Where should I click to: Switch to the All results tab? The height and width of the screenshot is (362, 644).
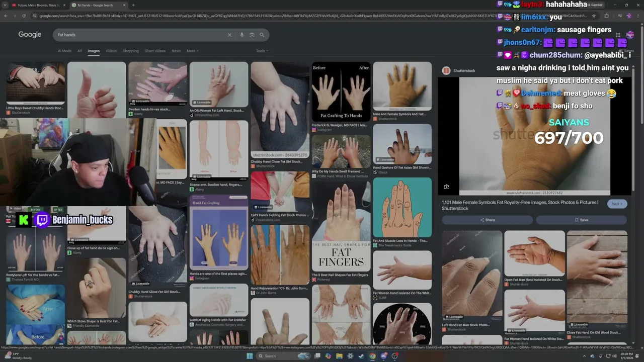pos(79,51)
